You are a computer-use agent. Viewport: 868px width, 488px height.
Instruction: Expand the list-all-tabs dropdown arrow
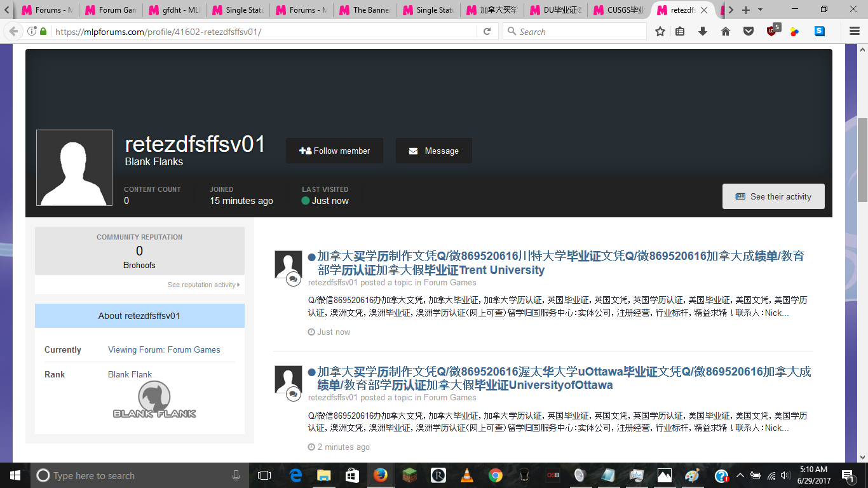click(761, 10)
